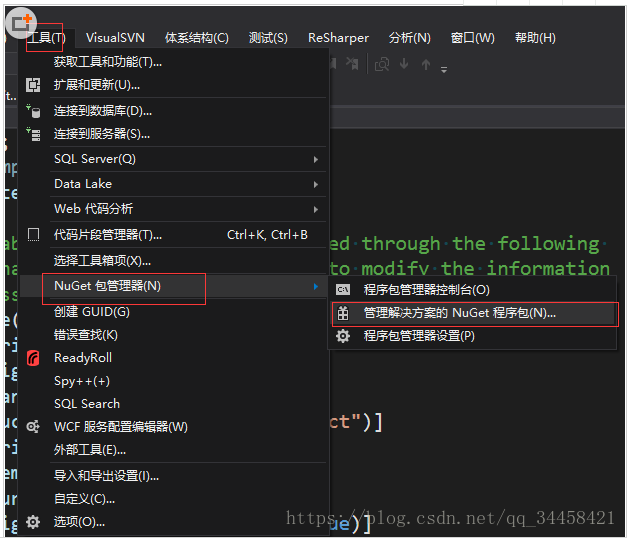
Task: Open the 分析(N) menu
Action: pyautogui.click(x=409, y=38)
